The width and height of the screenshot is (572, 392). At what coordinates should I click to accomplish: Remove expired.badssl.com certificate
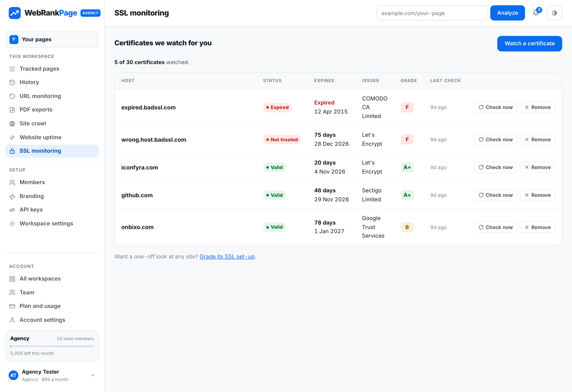(537, 107)
